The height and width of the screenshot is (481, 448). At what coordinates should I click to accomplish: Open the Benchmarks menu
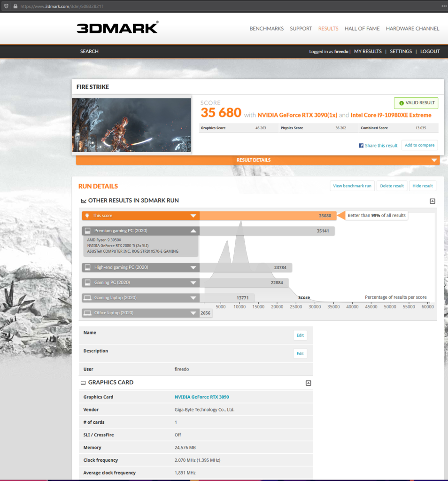tap(266, 29)
